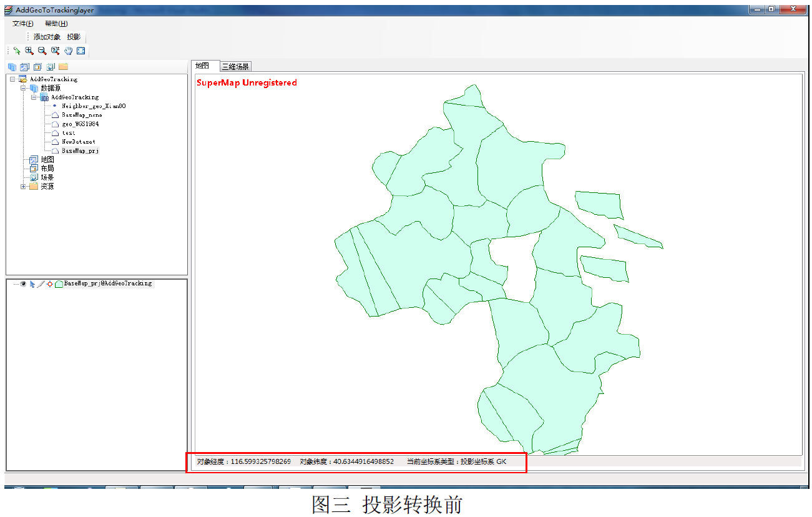812x517 pixels.
Task: Activate the zoom out magnifier tool
Action: pos(42,51)
